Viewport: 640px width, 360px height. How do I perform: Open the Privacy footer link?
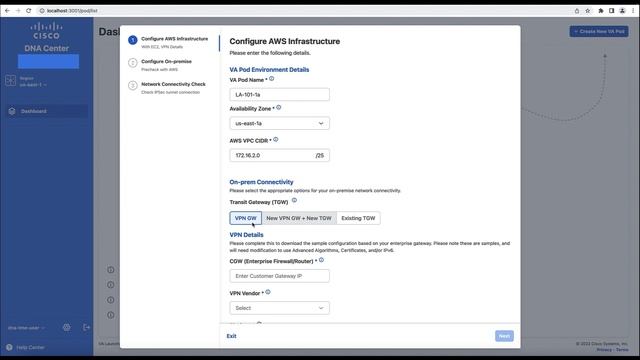pos(604,350)
